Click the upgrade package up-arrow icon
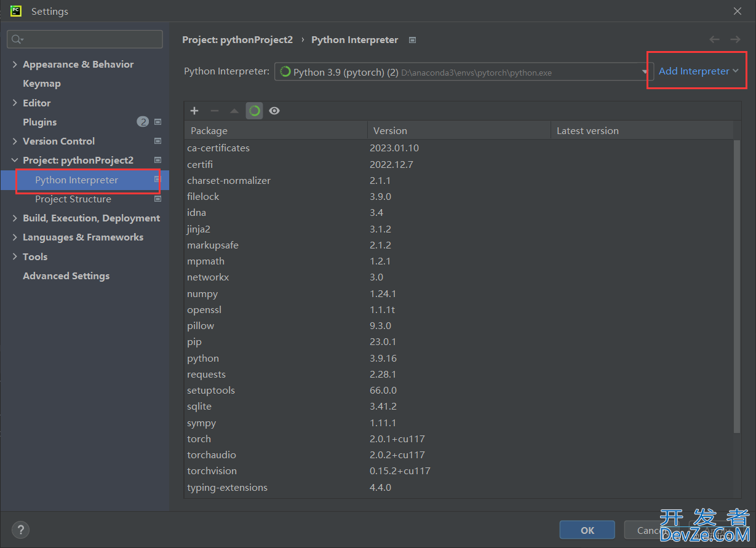 [234, 111]
